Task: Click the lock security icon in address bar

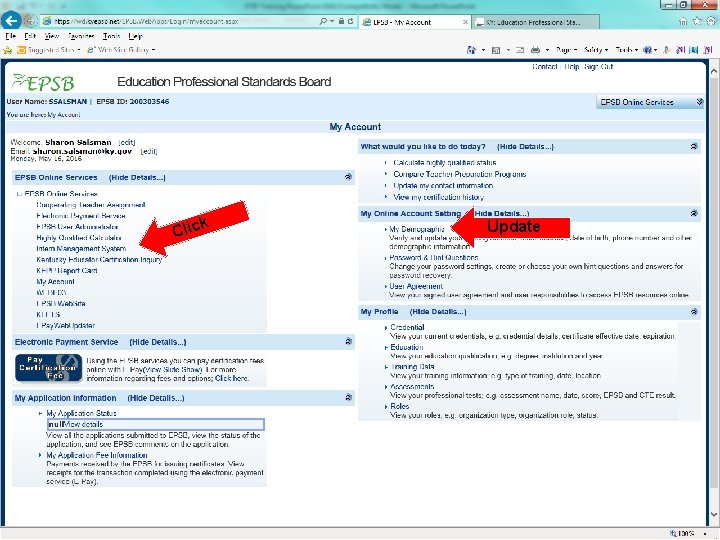Action: pyautogui.click(x=342, y=21)
